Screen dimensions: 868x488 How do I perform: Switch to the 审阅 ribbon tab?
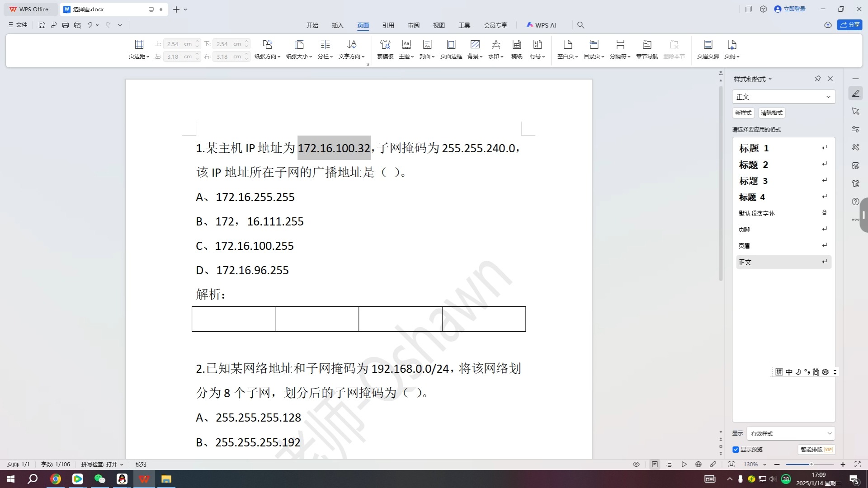413,25
